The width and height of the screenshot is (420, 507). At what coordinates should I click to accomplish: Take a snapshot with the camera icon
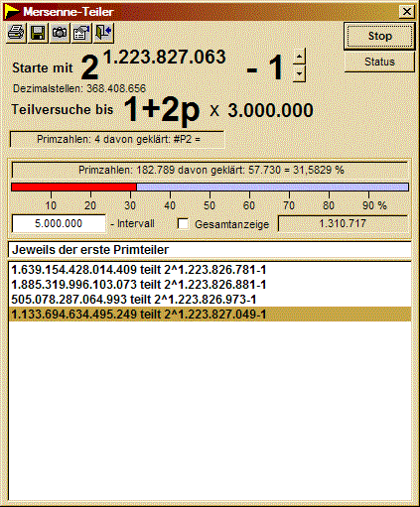coord(60,33)
